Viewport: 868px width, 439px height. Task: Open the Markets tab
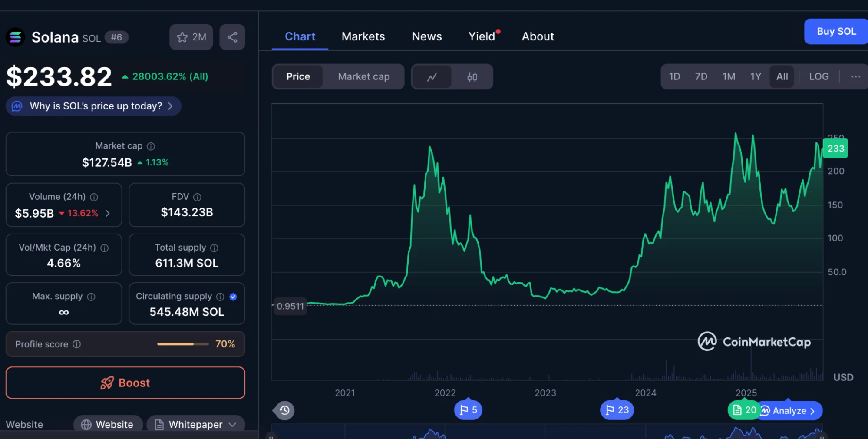(x=363, y=36)
